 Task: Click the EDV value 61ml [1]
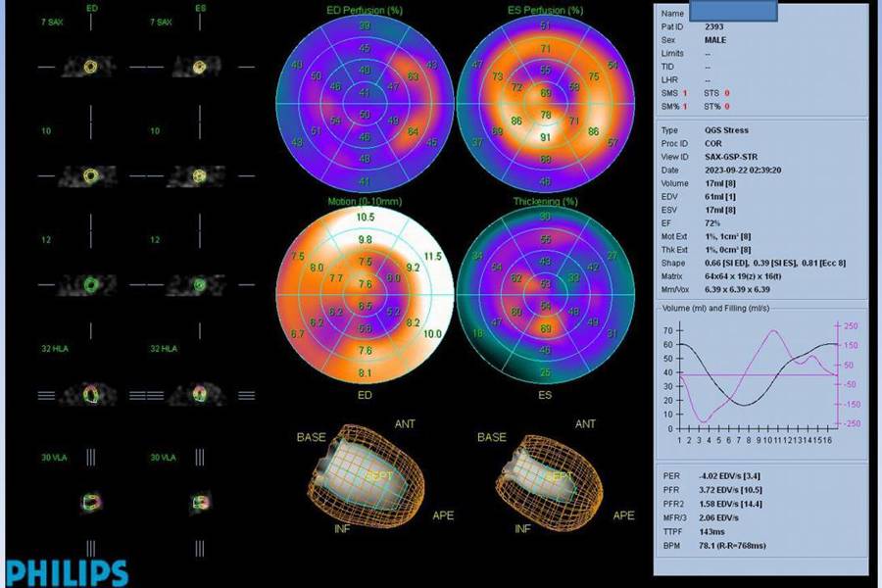(x=719, y=196)
